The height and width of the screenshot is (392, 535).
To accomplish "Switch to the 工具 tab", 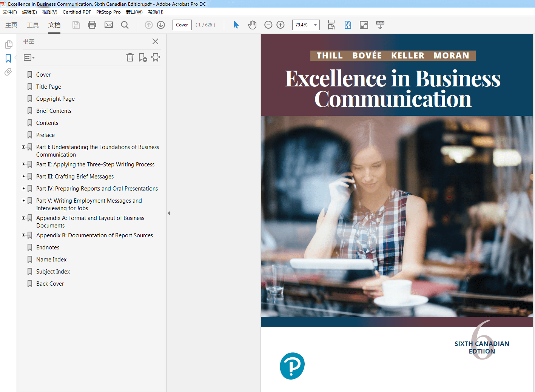I will tap(33, 25).
